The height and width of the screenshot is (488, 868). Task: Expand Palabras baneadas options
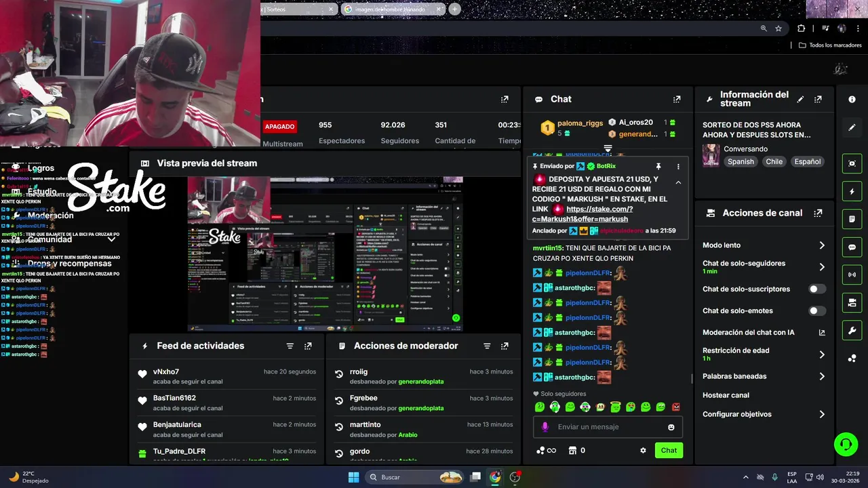point(822,376)
